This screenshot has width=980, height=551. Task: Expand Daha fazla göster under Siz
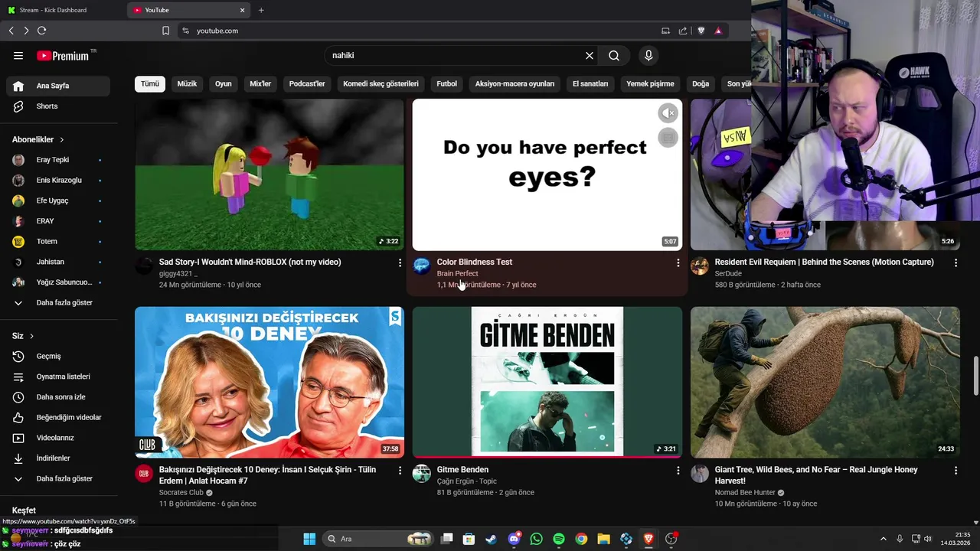(x=58, y=479)
